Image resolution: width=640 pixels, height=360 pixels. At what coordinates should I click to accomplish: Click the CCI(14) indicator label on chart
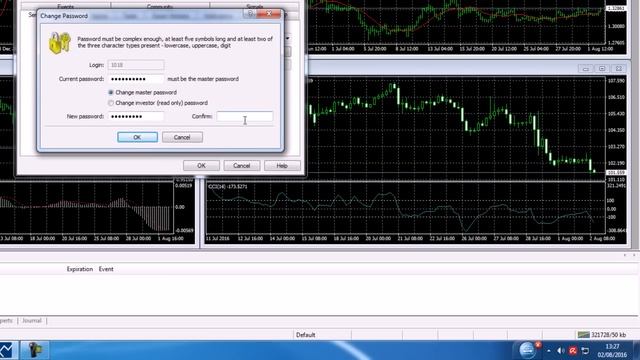click(x=228, y=187)
